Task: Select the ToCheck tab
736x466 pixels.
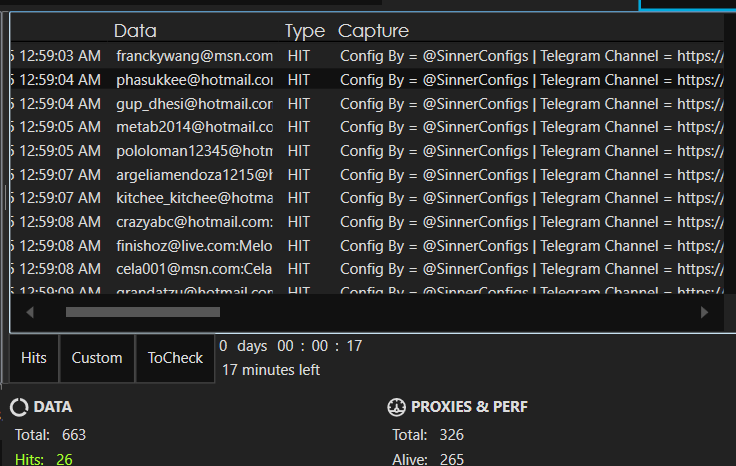Action: pyautogui.click(x=175, y=358)
